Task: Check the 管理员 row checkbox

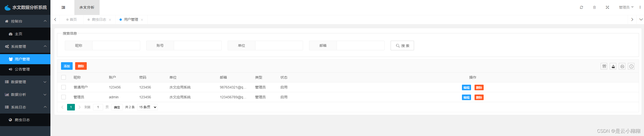Action: click(64, 97)
